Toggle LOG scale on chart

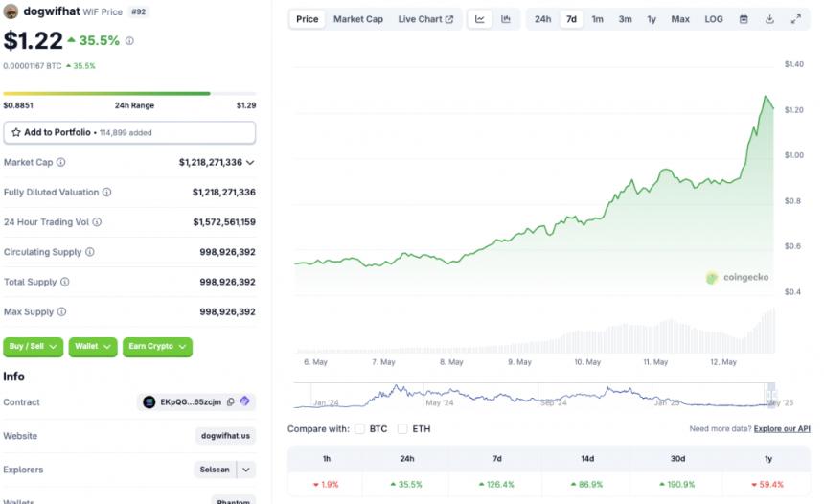click(713, 19)
